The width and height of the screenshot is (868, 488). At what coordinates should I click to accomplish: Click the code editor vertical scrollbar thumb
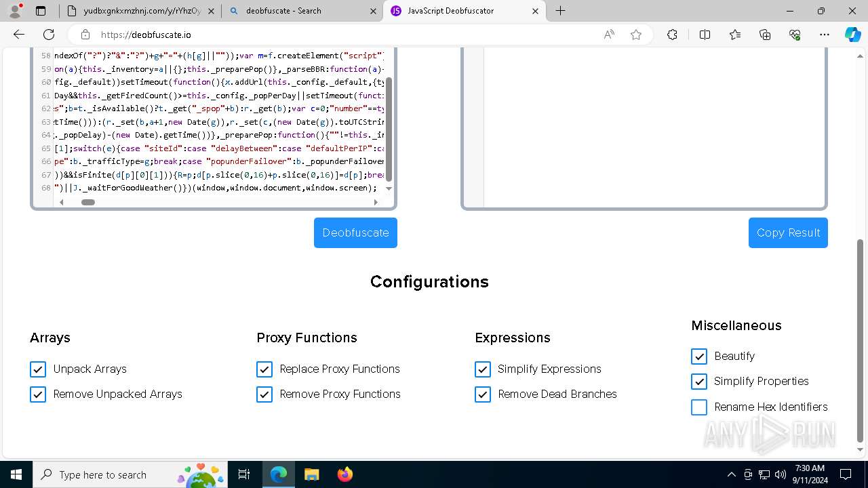389,129
